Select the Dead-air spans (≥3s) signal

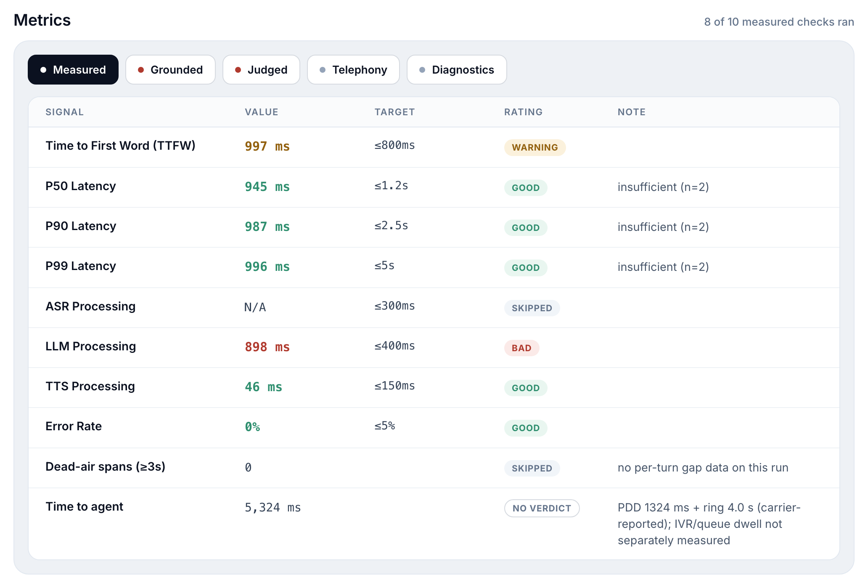click(105, 466)
